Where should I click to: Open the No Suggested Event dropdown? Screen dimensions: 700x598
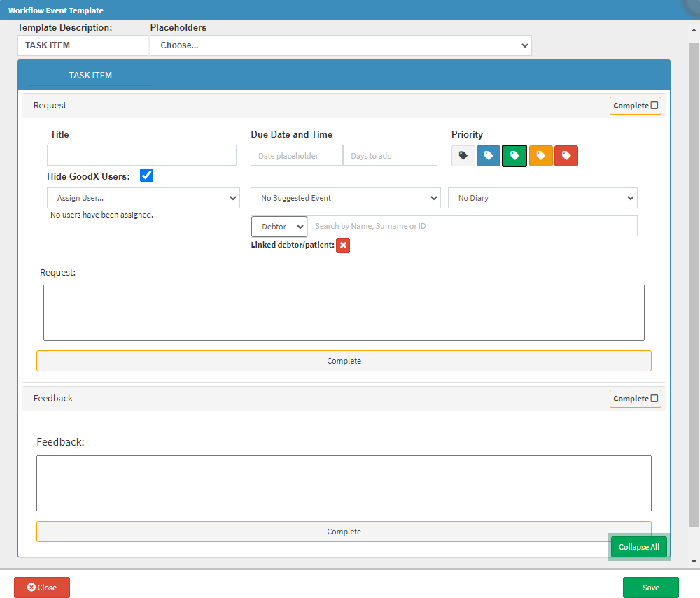pyautogui.click(x=345, y=198)
